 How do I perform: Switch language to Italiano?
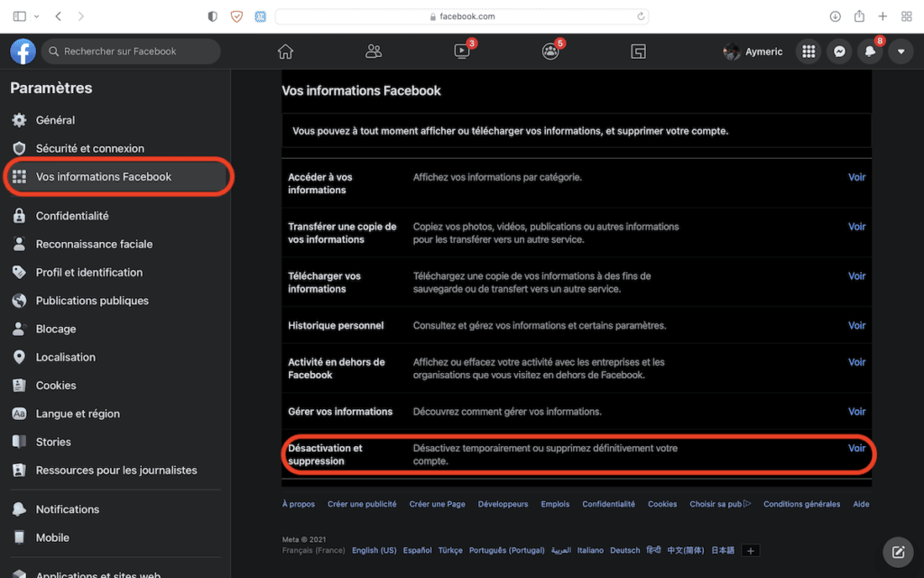(590, 550)
